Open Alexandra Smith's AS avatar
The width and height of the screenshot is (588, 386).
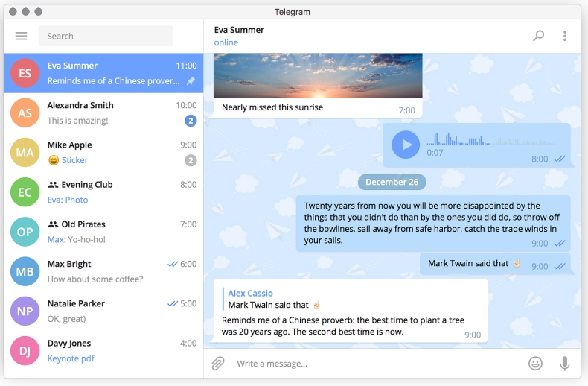25,113
